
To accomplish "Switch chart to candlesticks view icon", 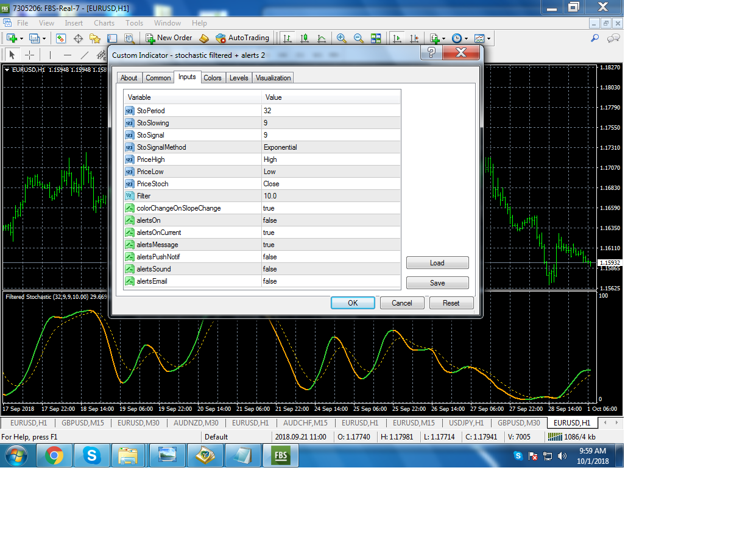I will click(304, 38).
